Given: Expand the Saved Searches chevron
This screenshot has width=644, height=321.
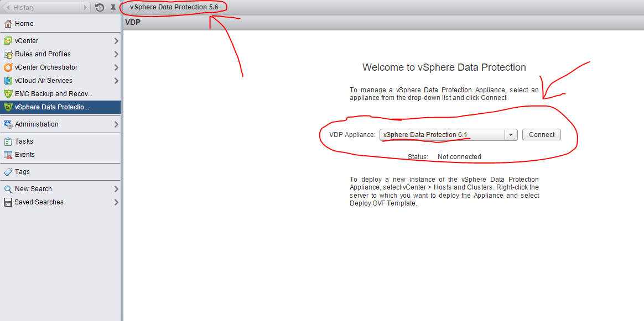Looking at the screenshot, I should pyautogui.click(x=116, y=202).
